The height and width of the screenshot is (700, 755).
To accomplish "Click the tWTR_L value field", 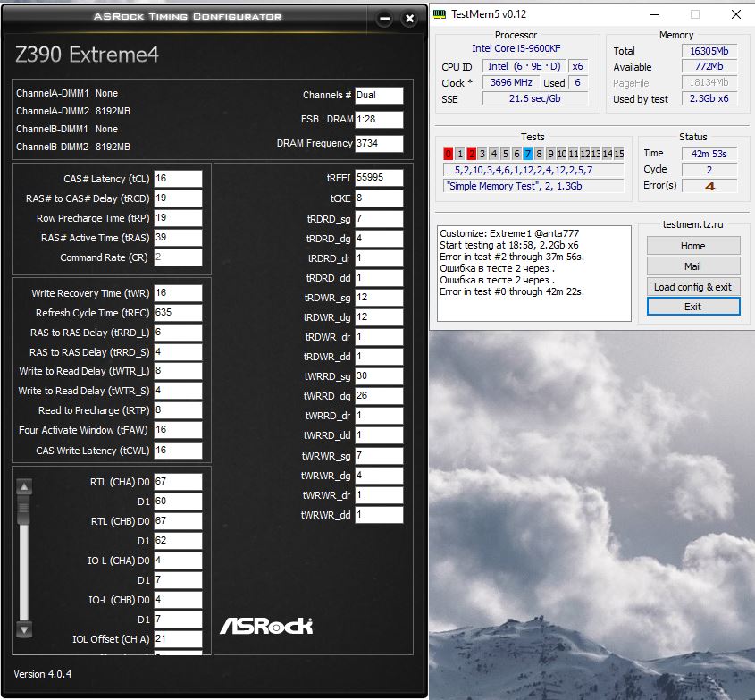I will tap(178, 371).
